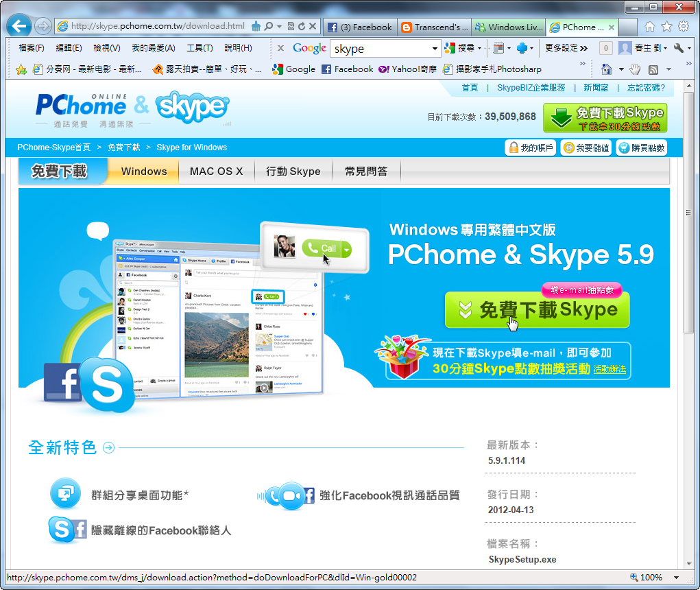Image resolution: width=700 pixels, height=590 pixels.
Task: Open SkypeBIZ企業服務 link
Action: (531, 88)
